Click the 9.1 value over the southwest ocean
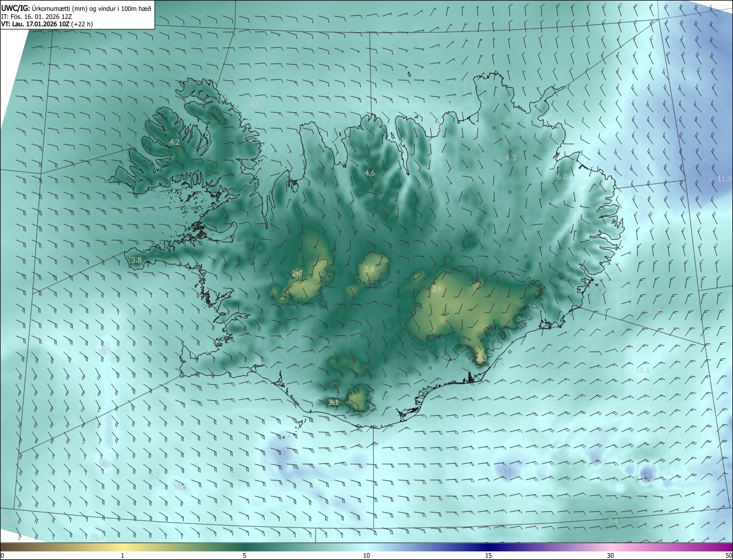 (x=235, y=474)
